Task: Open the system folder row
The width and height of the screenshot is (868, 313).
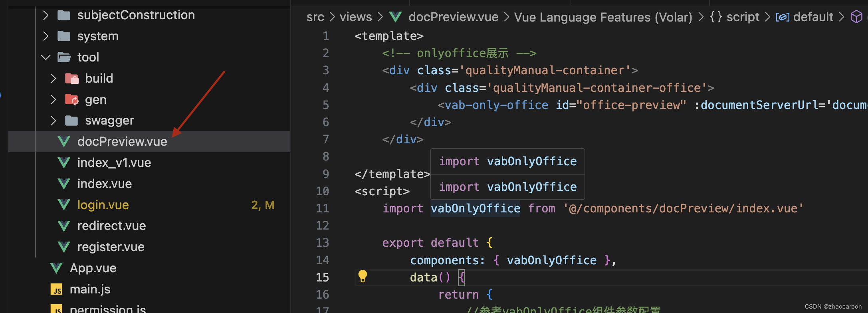Action: [x=149, y=36]
